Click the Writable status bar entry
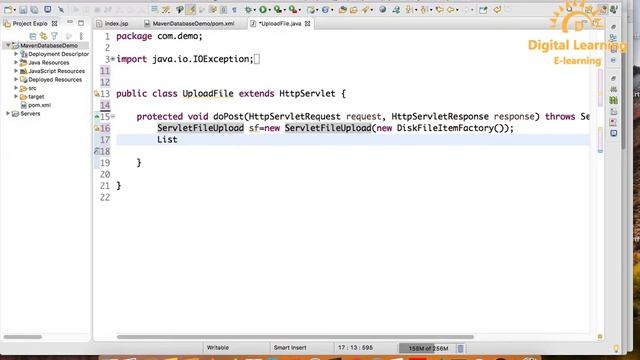640x360 pixels. pyautogui.click(x=218, y=348)
